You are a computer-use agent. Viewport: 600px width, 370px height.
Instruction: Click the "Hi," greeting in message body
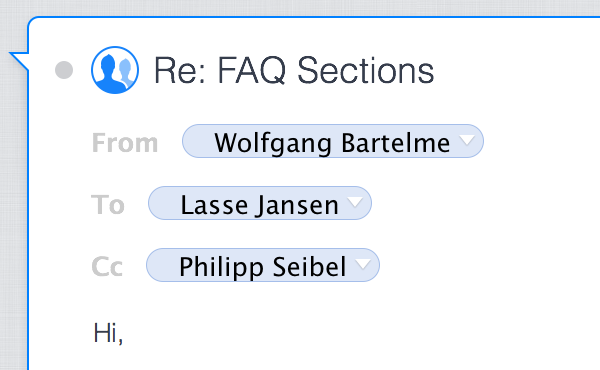(x=108, y=333)
